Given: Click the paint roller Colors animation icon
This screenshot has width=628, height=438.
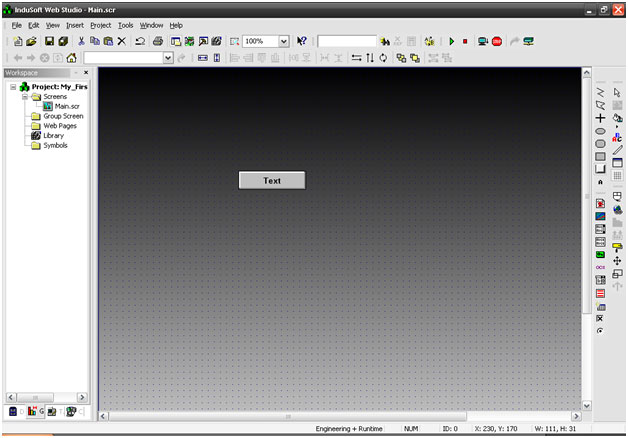Looking at the screenshot, I should click(617, 248).
